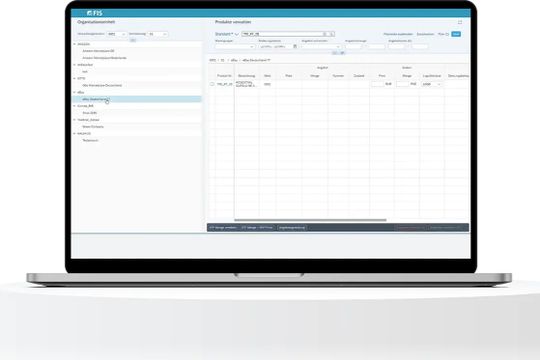The height and width of the screenshot is (360, 540).
Task: Click the price input in the first product row
Action: click(378, 84)
